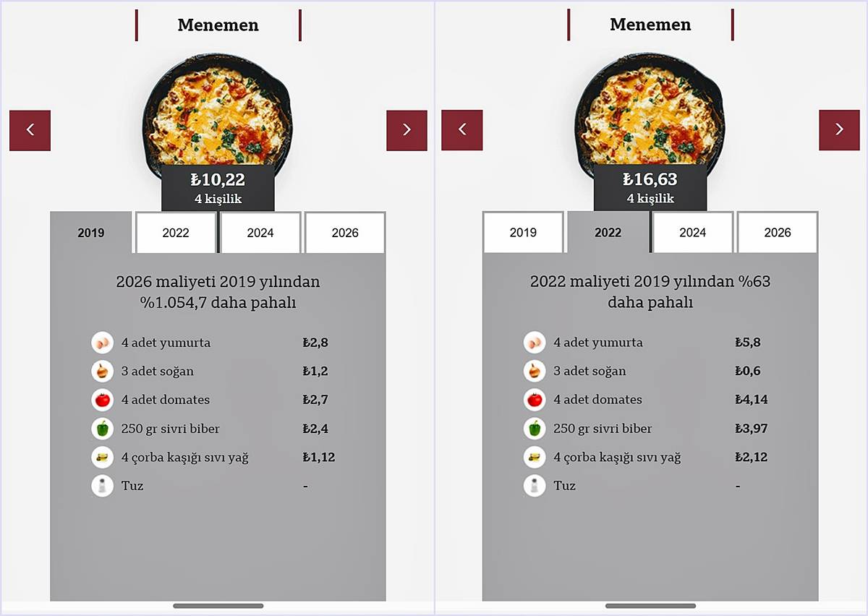
Task: Click the ₺10,22 price banner
Action: 217,179
